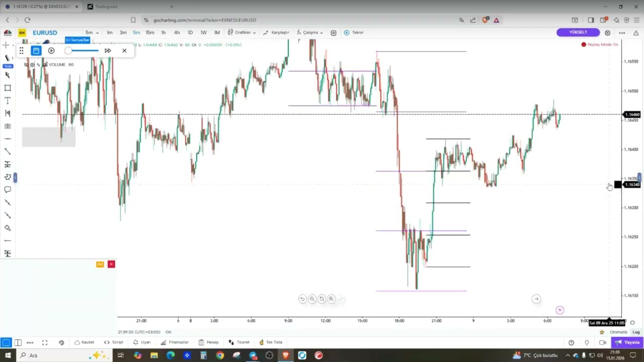Click the Yayınla publish button

point(626,342)
